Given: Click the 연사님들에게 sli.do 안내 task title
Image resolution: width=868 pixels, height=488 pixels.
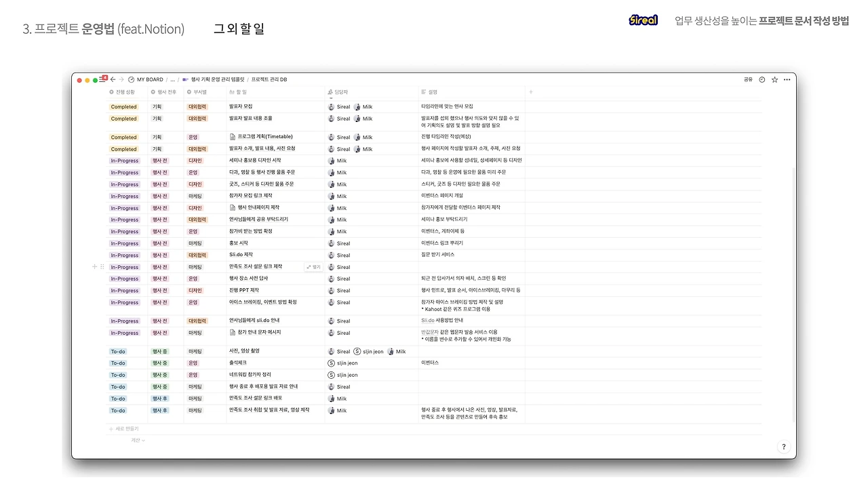Looking at the screenshot, I should (254, 321).
